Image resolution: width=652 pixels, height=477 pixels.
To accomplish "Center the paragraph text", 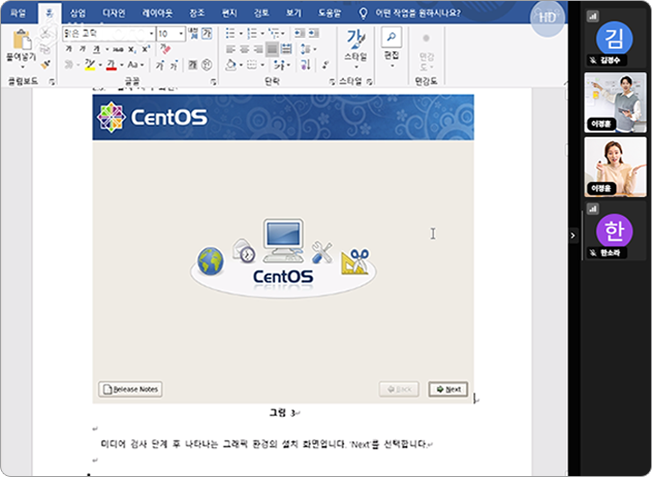I will click(244, 49).
